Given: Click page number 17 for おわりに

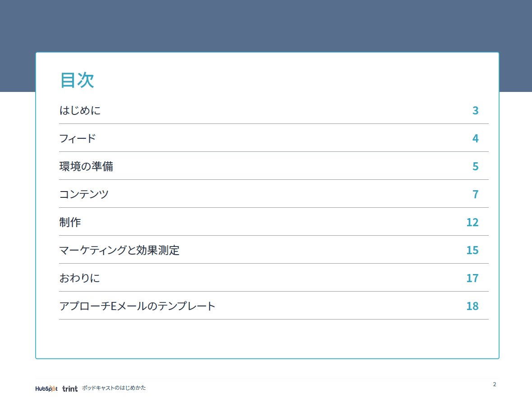Looking at the screenshot, I should pyautogui.click(x=472, y=278).
